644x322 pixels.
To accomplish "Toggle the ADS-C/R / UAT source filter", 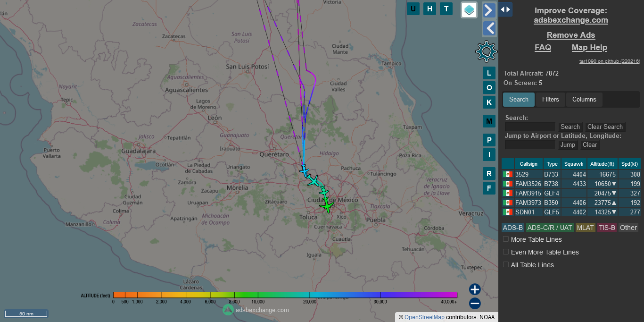I will coord(550,228).
